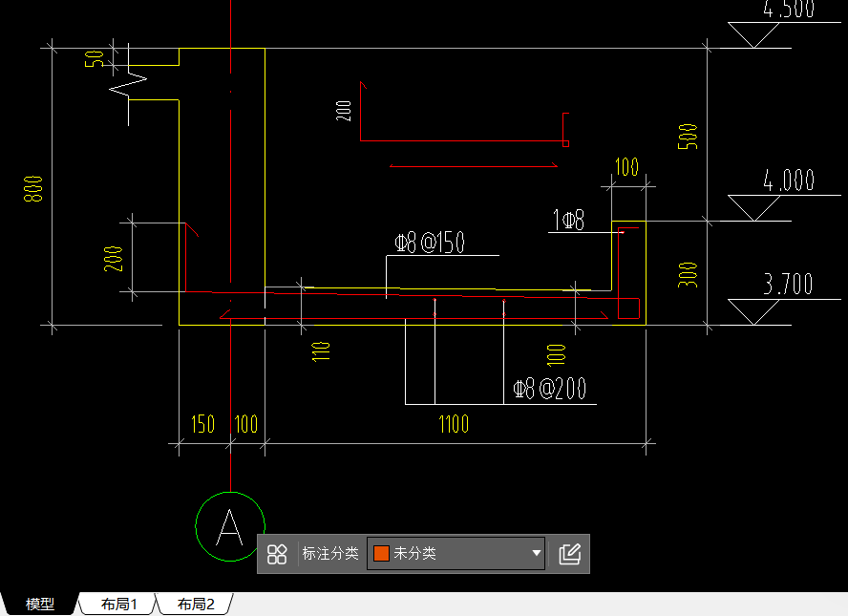This screenshot has height=616, width=848.
Task: Click the 标注分类 label
Action: click(330, 553)
